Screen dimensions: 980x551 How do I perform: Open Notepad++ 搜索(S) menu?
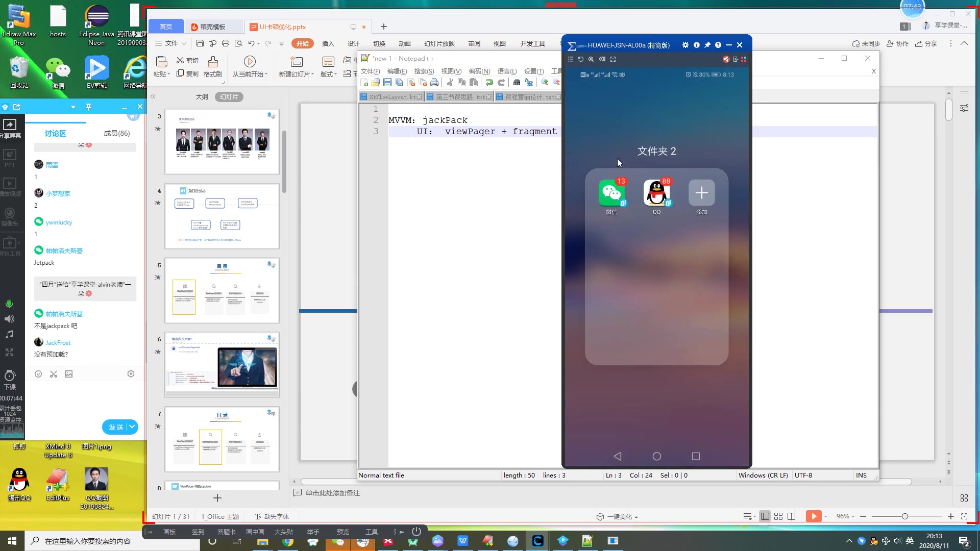coord(424,71)
